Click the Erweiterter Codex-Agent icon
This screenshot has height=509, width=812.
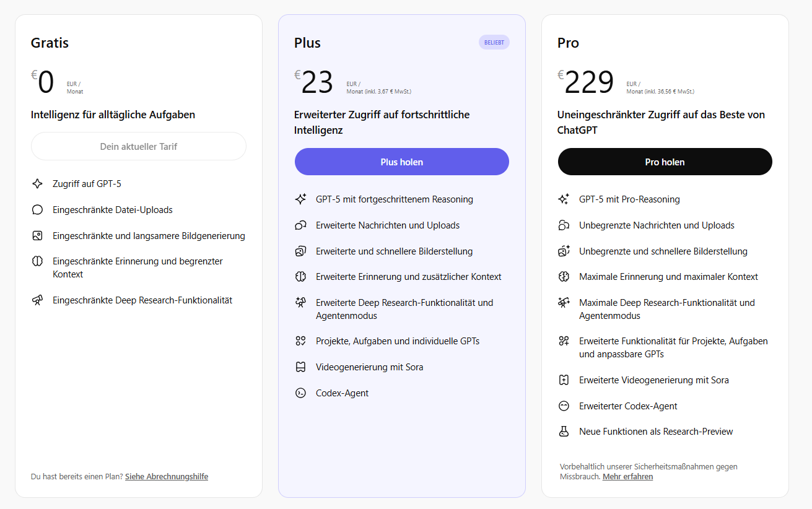tap(564, 406)
